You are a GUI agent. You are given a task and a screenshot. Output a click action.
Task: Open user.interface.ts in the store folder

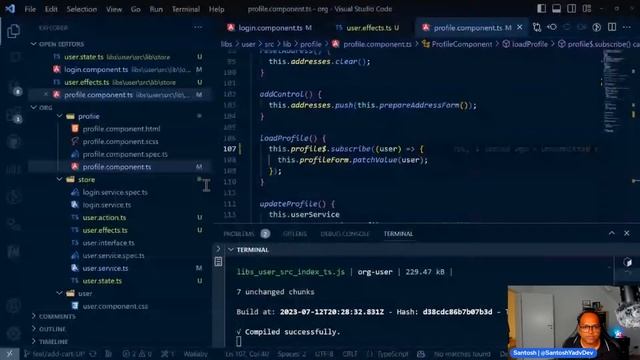click(x=108, y=243)
